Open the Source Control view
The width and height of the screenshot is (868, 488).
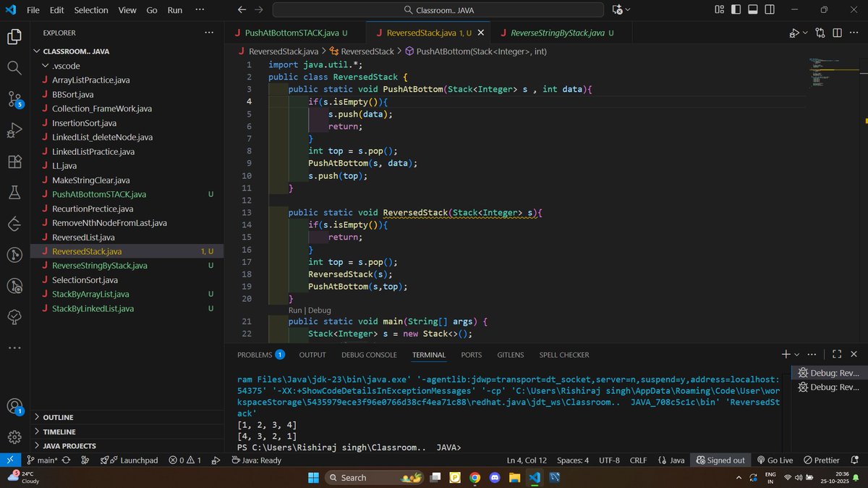(14, 99)
